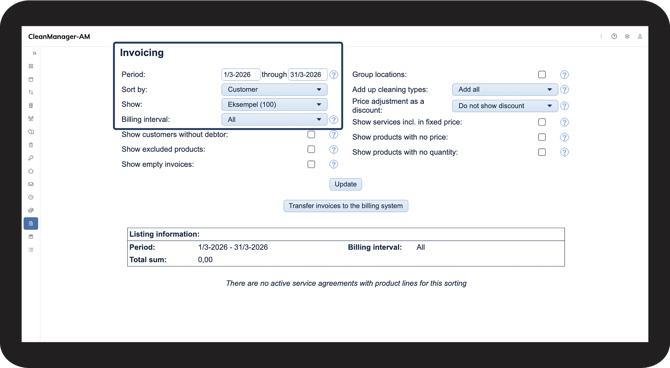Click Transfer invoices to the billing system
This screenshot has width=670, height=368.
click(x=346, y=206)
